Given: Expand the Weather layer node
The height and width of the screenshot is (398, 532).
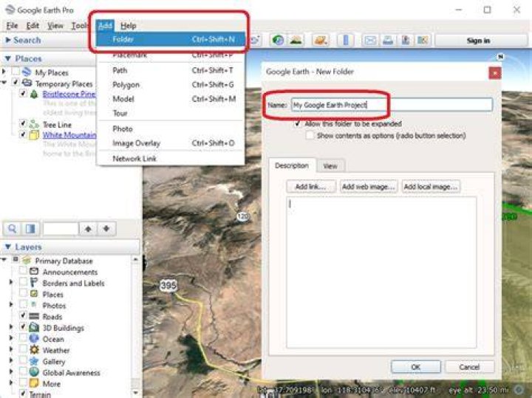Looking at the screenshot, I should tap(11, 349).
